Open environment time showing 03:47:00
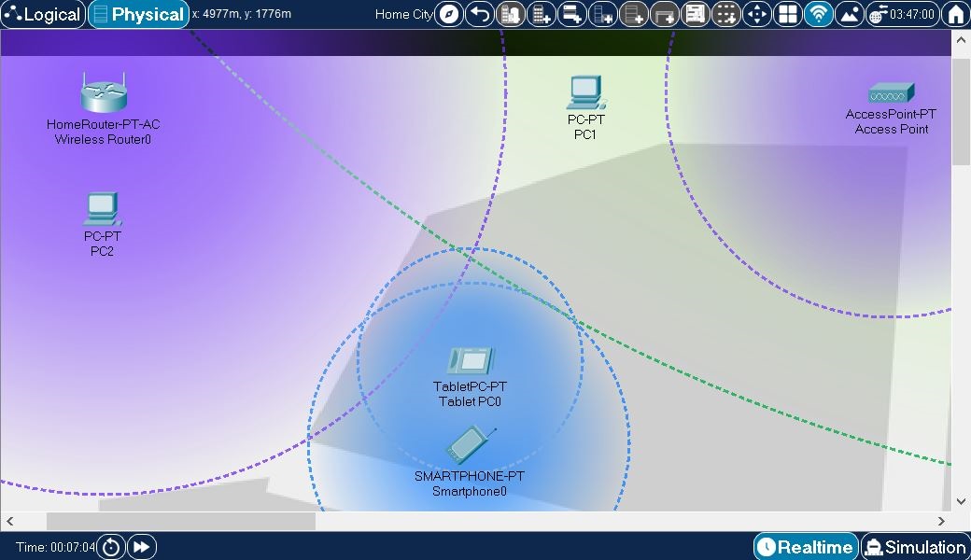971x560 pixels. [x=902, y=14]
